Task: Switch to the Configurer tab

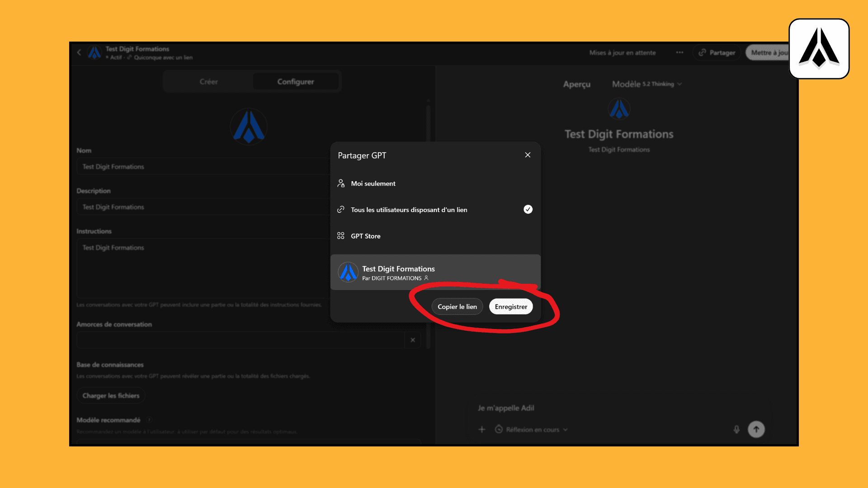Action: click(295, 82)
